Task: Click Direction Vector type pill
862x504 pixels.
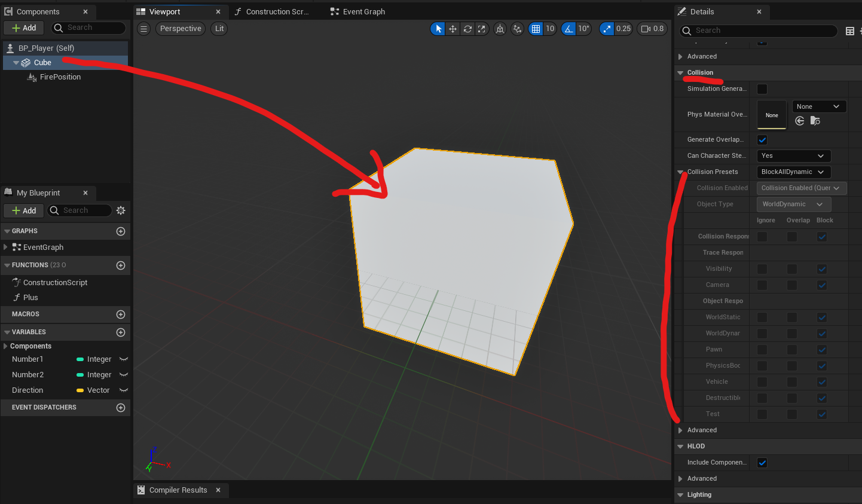Action: [x=93, y=390]
